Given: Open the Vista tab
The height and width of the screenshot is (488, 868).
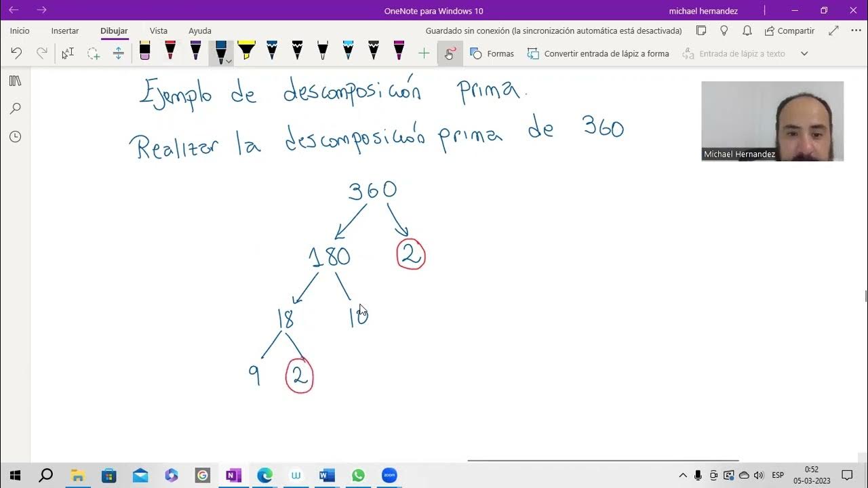Looking at the screenshot, I should pos(159,30).
